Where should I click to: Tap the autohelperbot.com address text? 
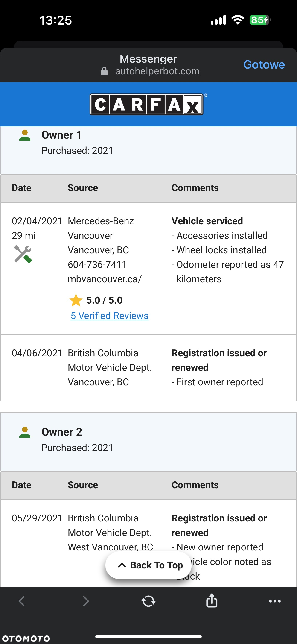pyautogui.click(x=157, y=71)
